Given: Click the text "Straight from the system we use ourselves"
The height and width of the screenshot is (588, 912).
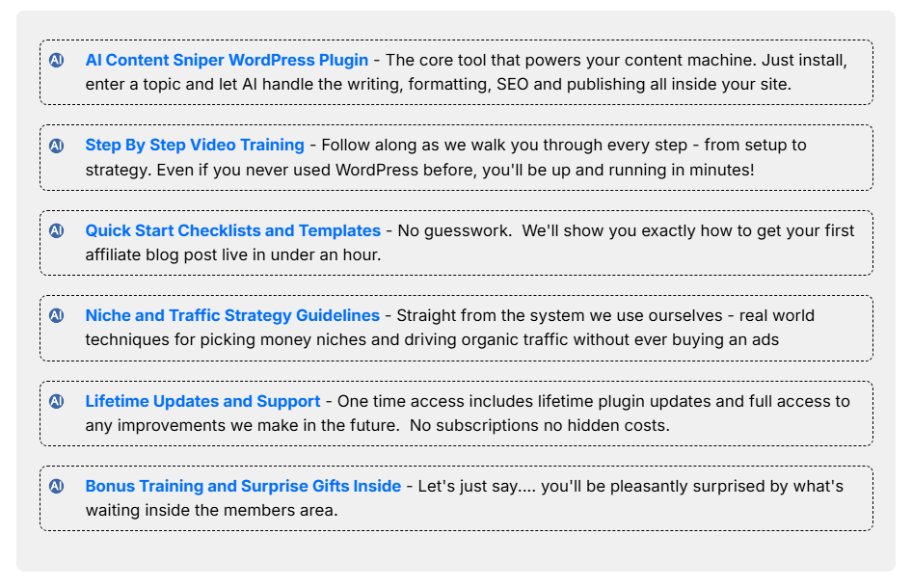Looking at the screenshot, I should pos(559,316).
